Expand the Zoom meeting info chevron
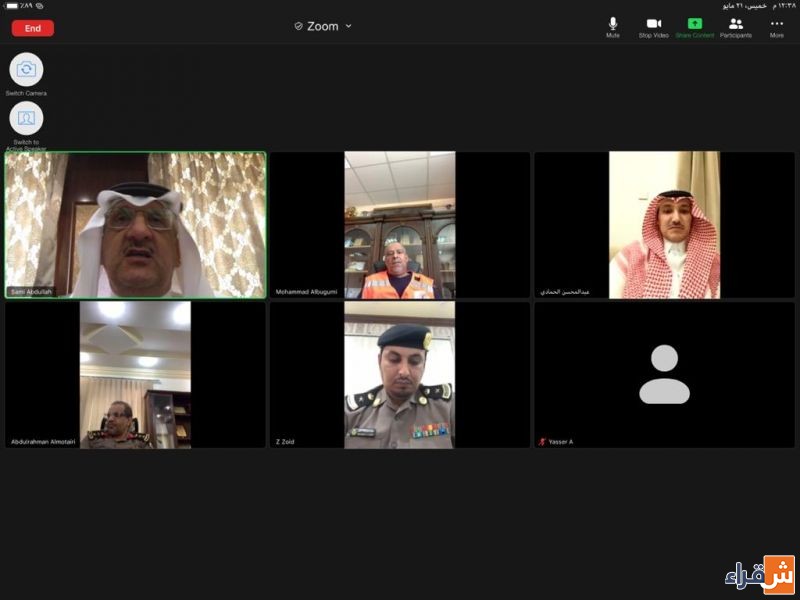Viewport: 800px width, 600px height. coord(349,26)
